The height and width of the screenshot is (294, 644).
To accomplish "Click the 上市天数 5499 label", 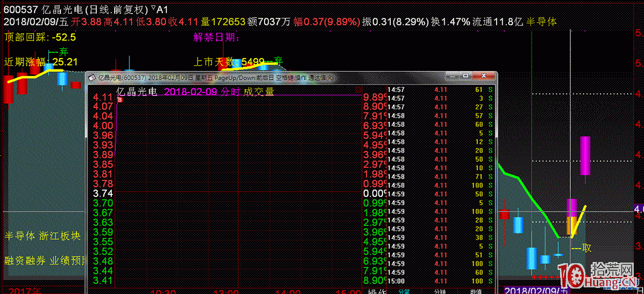I will pyautogui.click(x=228, y=62).
